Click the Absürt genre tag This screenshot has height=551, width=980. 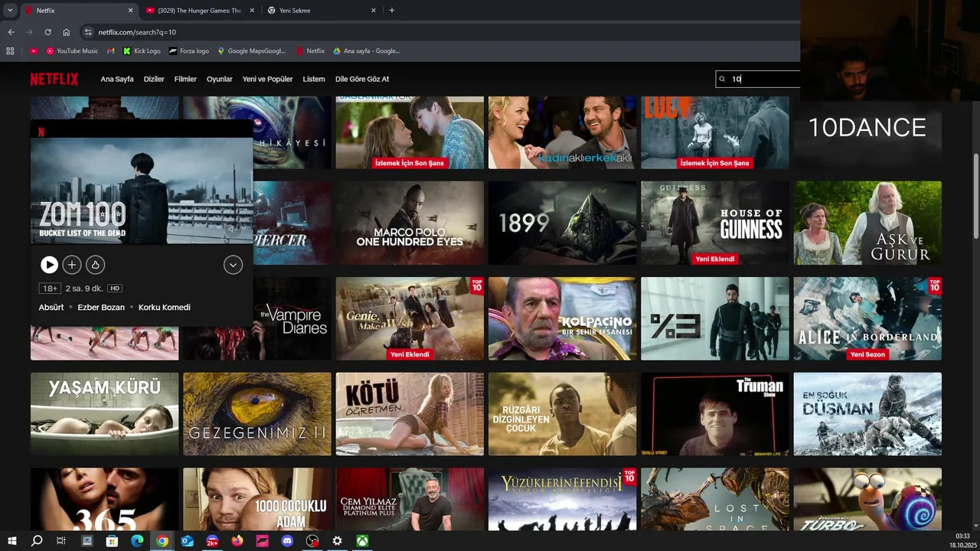tap(51, 307)
